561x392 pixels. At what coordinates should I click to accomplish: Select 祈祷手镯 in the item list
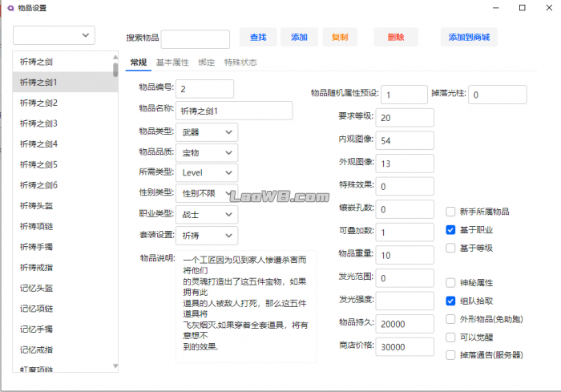pos(63,247)
